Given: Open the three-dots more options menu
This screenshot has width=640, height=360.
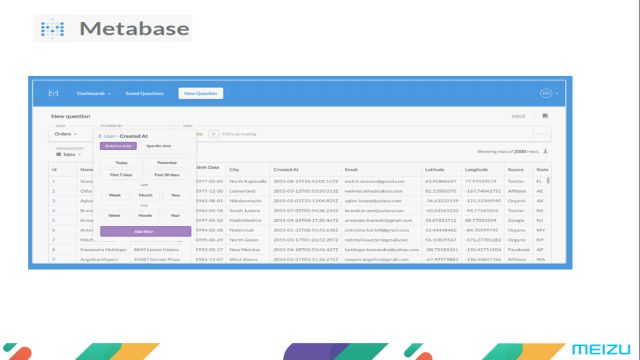Looking at the screenshot, I should pyautogui.click(x=542, y=134).
